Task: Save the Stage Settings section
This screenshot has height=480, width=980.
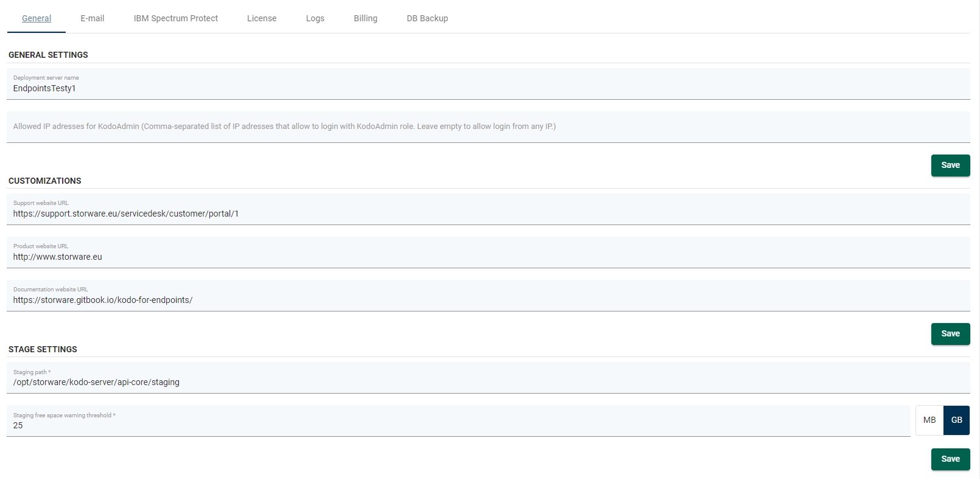Action: pos(950,459)
